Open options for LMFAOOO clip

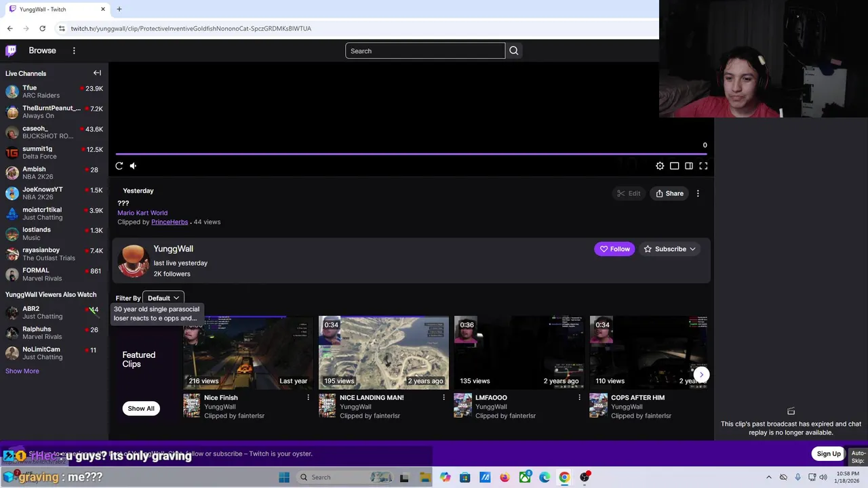(579, 398)
